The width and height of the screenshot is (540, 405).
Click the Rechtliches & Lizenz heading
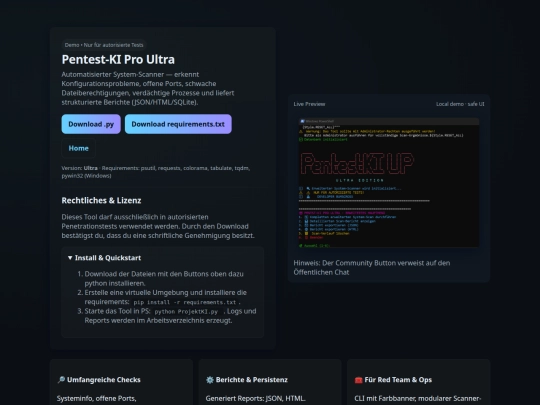[101, 200]
